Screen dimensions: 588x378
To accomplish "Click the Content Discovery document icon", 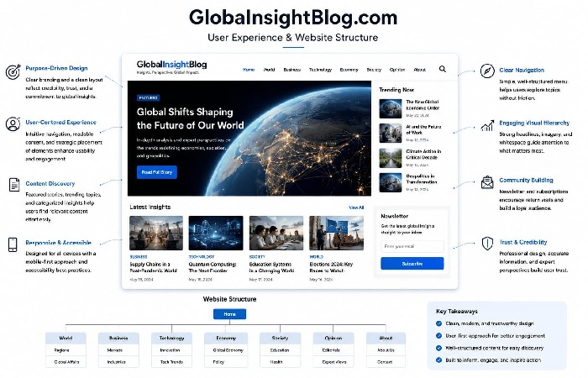I will click(14, 185).
